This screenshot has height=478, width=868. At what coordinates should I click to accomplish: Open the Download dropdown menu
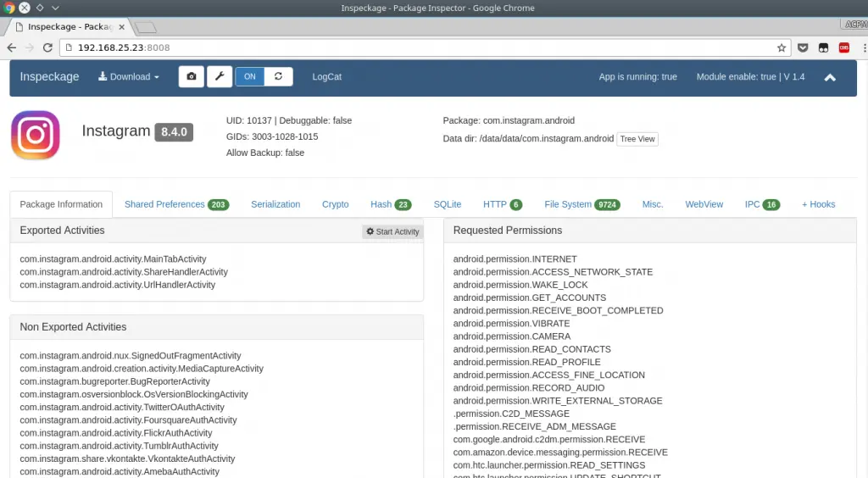(x=129, y=77)
